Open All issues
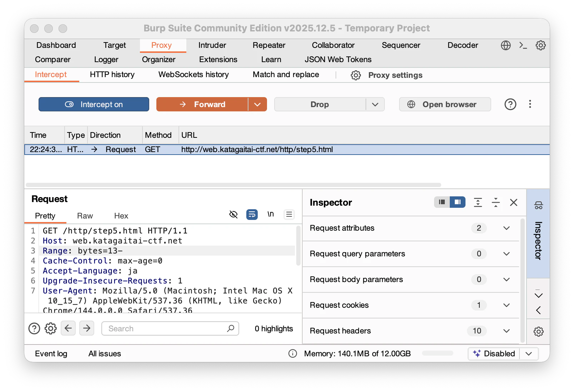This screenshot has height=392, width=574. (105, 353)
